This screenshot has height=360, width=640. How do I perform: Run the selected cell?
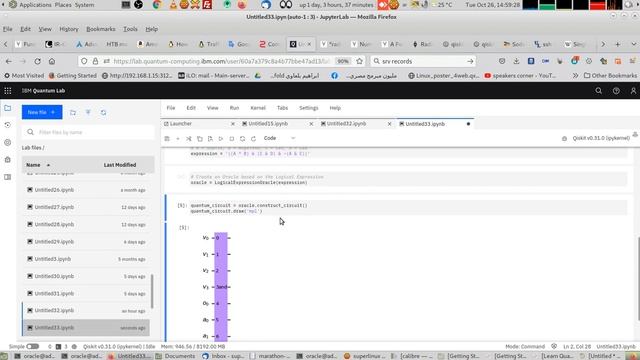[x=221, y=138]
